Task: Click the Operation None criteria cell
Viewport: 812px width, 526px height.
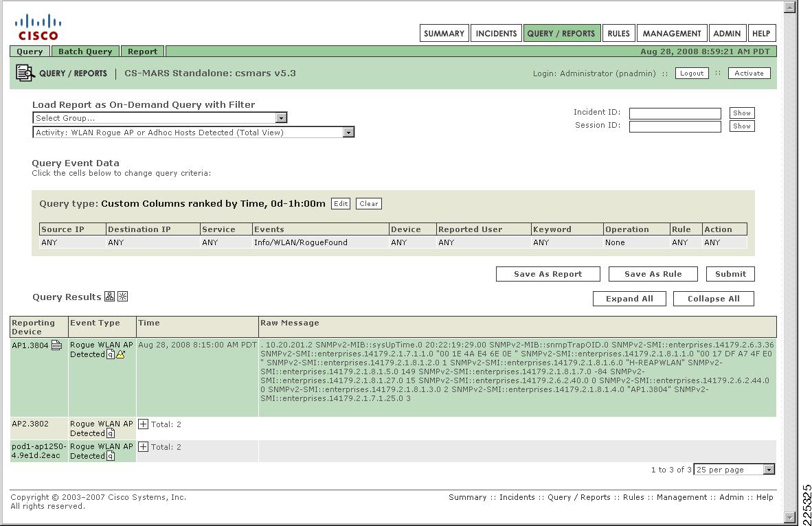Action: point(636,242)
